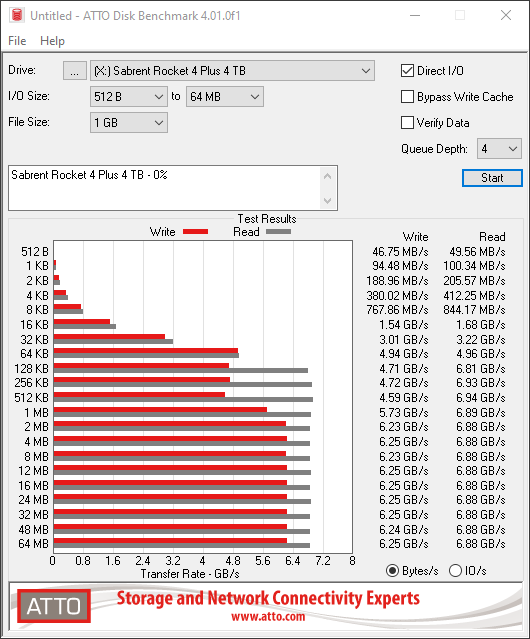Click the ATTO logo in the banner
The height and width of the screenshot is (639, 530).
pos(54,606)
